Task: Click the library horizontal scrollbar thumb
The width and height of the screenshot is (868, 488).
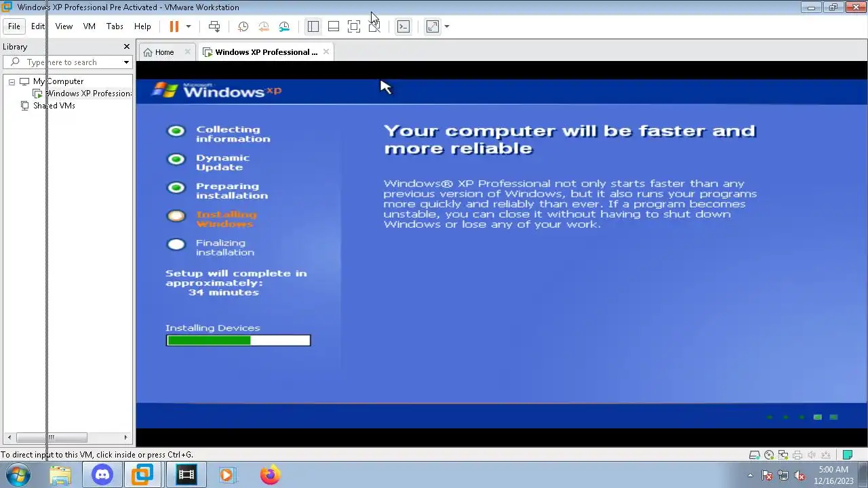Action: click(x=51, y=438)
